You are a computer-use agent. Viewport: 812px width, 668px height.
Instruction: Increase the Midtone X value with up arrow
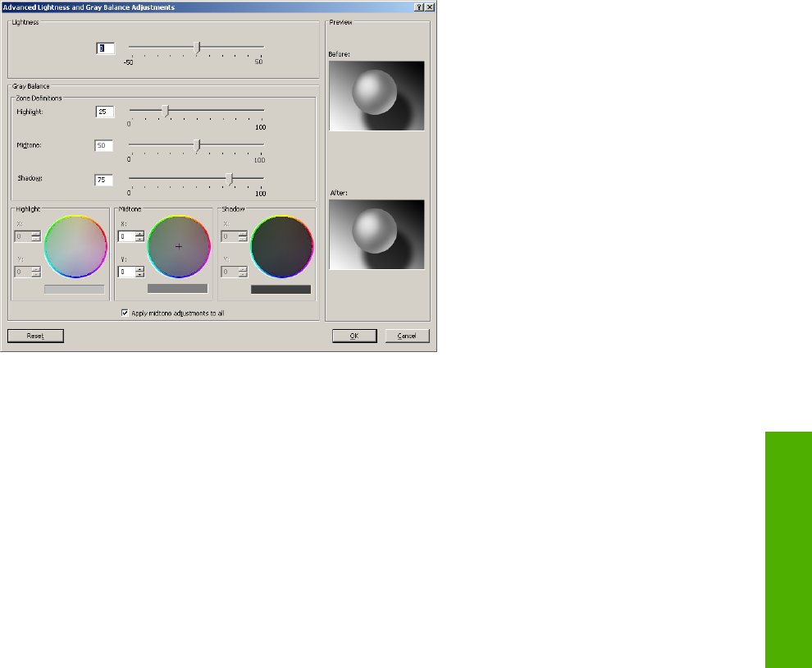pyautogui.click(x=139, y=234)
